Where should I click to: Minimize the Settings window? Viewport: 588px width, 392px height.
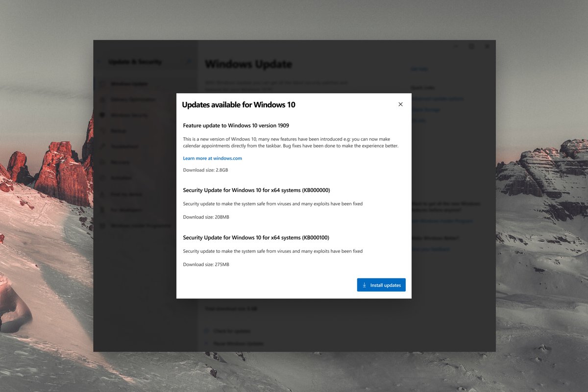(x=456, y=46)
